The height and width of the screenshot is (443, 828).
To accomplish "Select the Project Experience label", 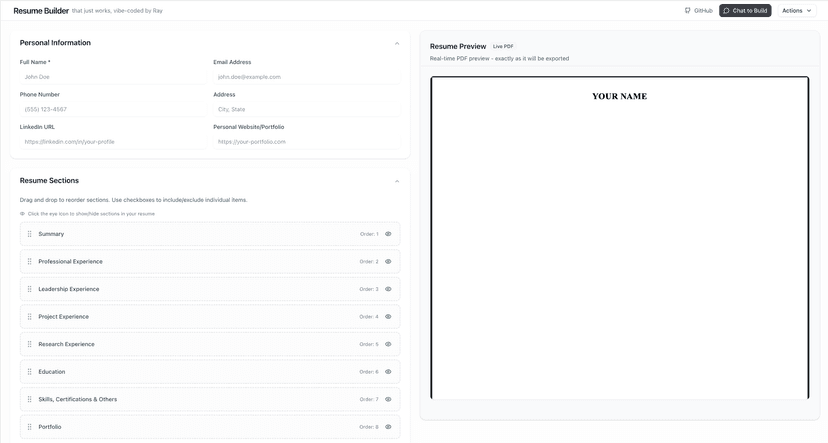I will (x=63, y=317).
